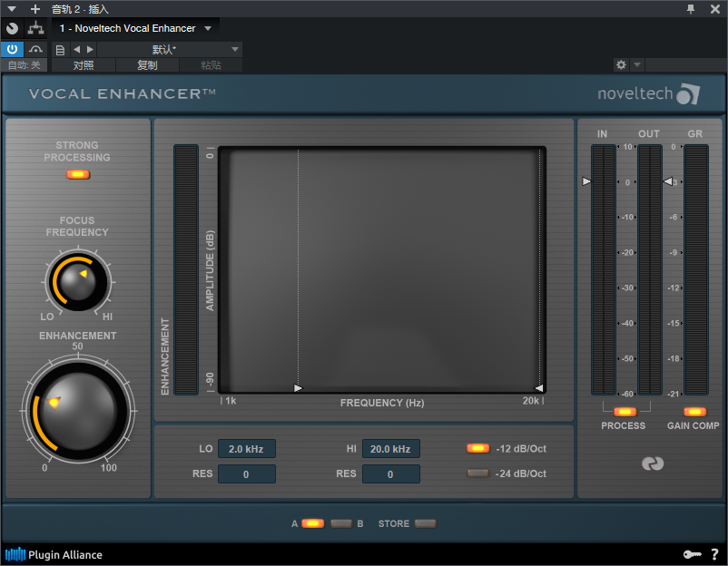
Task: Open the question mark help icon
Action: [x=715, y=554]
